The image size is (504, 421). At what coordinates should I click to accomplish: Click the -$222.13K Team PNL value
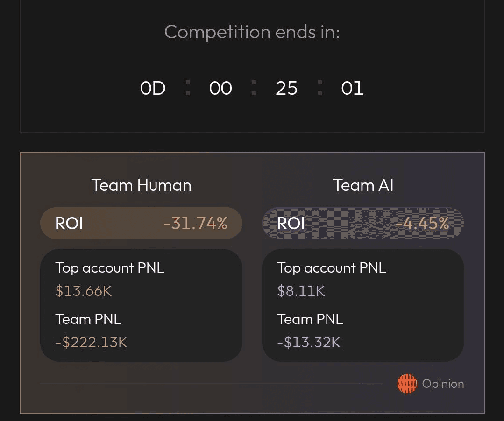(91, 343)
